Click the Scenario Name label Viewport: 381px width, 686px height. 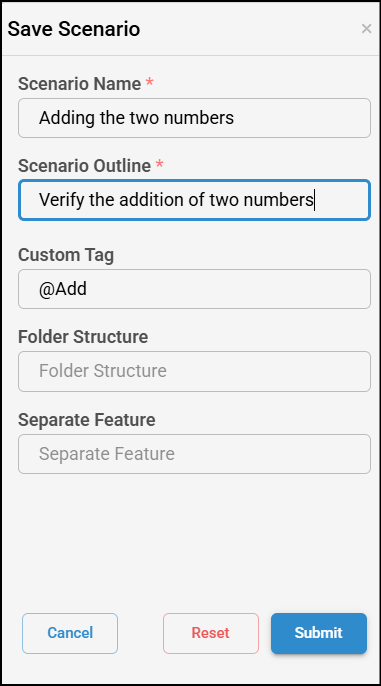coord(80,84)
